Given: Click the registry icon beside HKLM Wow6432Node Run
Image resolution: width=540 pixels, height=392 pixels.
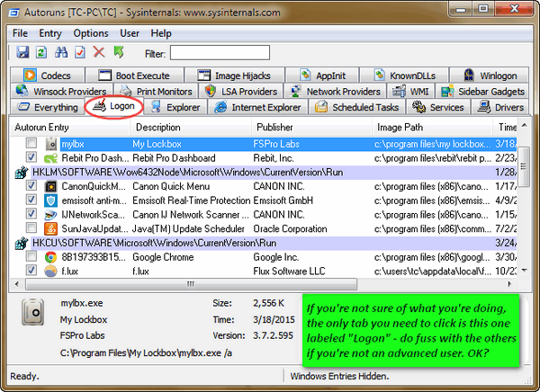Looking at the screenshot, I should click(22, 172).
